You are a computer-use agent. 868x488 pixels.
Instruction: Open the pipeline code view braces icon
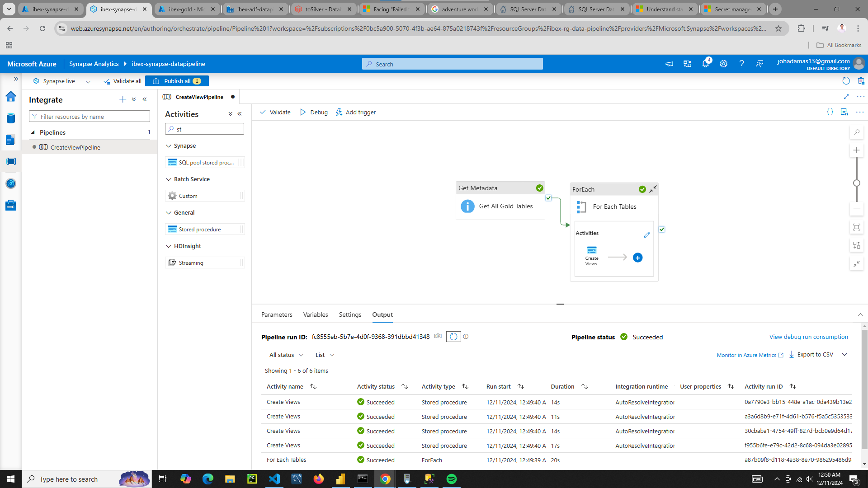[x=830, y=112]
